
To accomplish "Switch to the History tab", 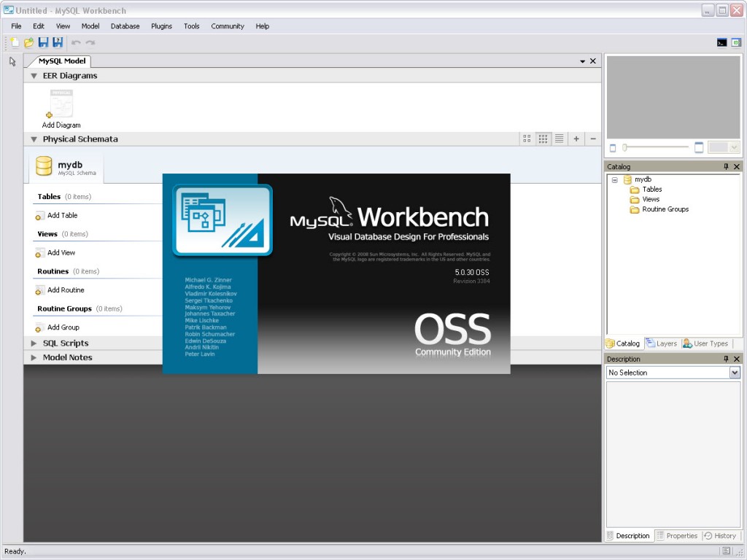I will click(x=720, y=536).
